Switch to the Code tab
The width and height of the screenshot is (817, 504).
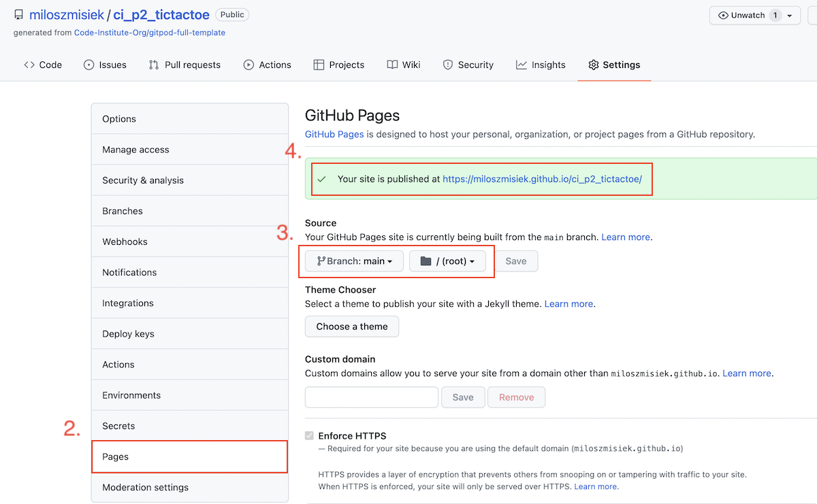[43, 65]
